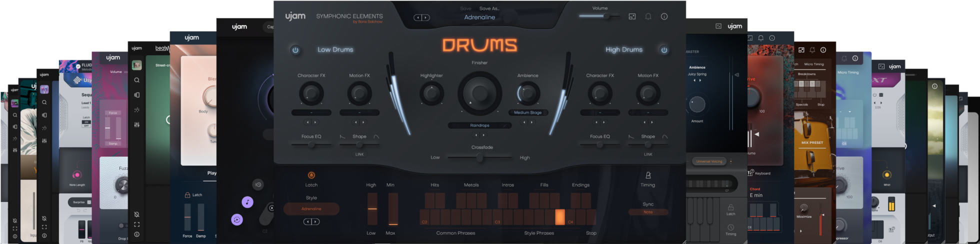980x244 pixels.
Task: Adjust the High Drums Shape slider
Action: (648, 145)
